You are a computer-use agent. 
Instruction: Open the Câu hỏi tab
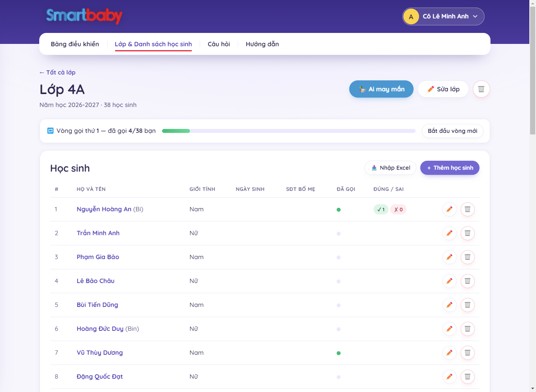coord(219,44)
